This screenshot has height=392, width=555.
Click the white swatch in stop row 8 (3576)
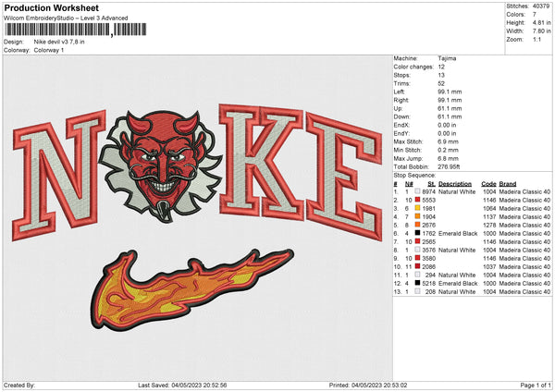tap(418, 250)
